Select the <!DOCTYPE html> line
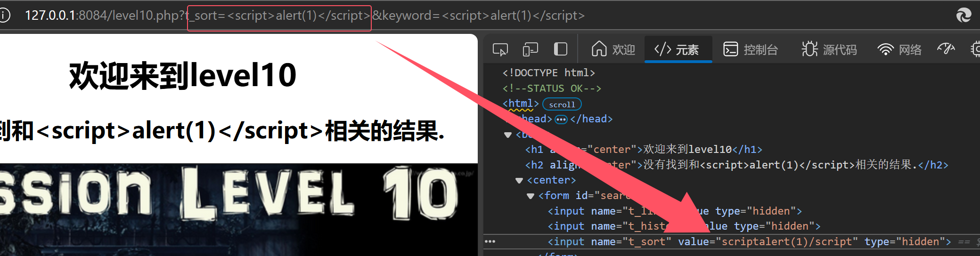Viewport: 980px width, 256px height. tap(549, 73)
